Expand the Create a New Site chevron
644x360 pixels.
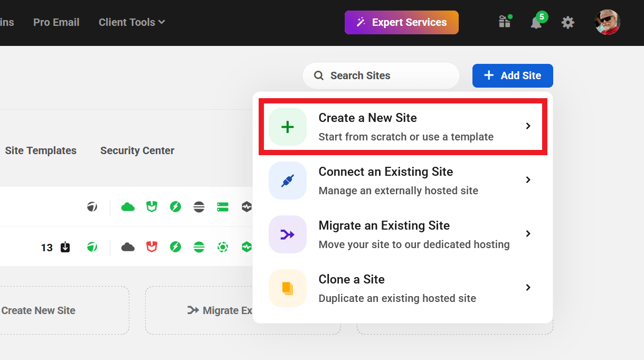coord(528,126)
